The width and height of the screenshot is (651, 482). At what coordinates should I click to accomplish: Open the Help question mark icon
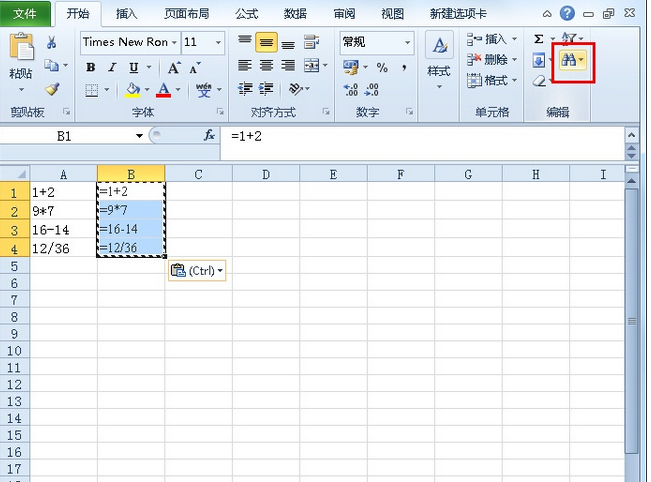click(568, 13)
